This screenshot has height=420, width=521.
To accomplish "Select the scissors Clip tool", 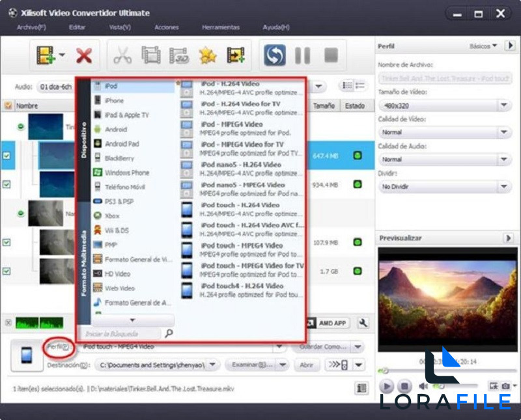I will 122,55.
